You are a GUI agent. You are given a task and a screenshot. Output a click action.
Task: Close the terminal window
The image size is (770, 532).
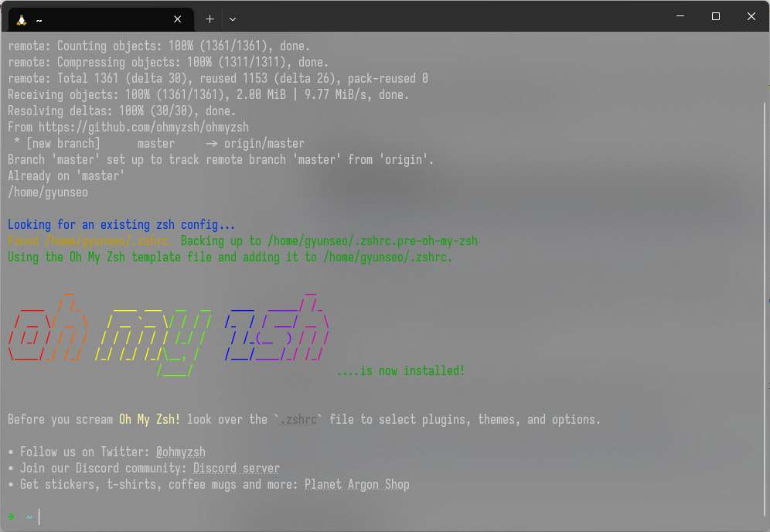[x=751, y=16]
